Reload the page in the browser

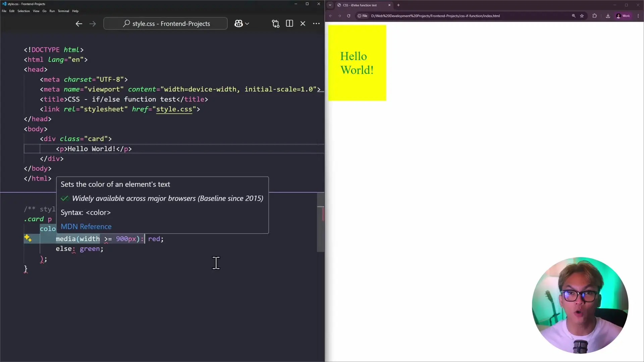point(348,16)
